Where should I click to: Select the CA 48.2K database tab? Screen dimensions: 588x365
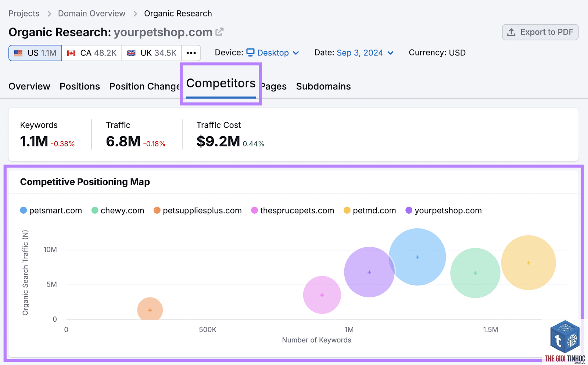[92, 53]
